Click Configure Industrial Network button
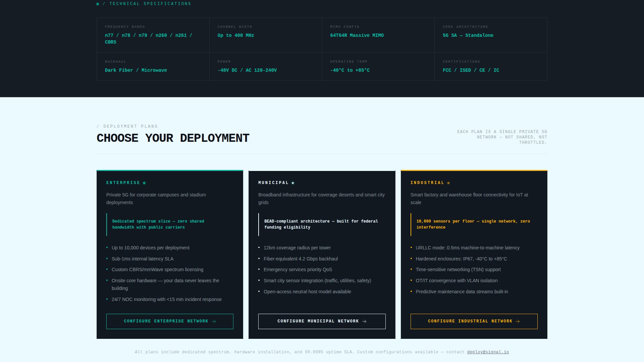This screenshot has height=362, width=644. (x=474, y=321)
